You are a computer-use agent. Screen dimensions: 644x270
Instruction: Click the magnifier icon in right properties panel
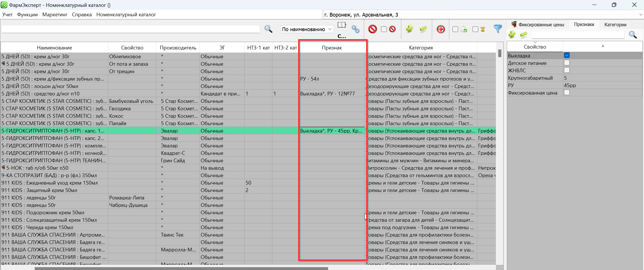633,35
